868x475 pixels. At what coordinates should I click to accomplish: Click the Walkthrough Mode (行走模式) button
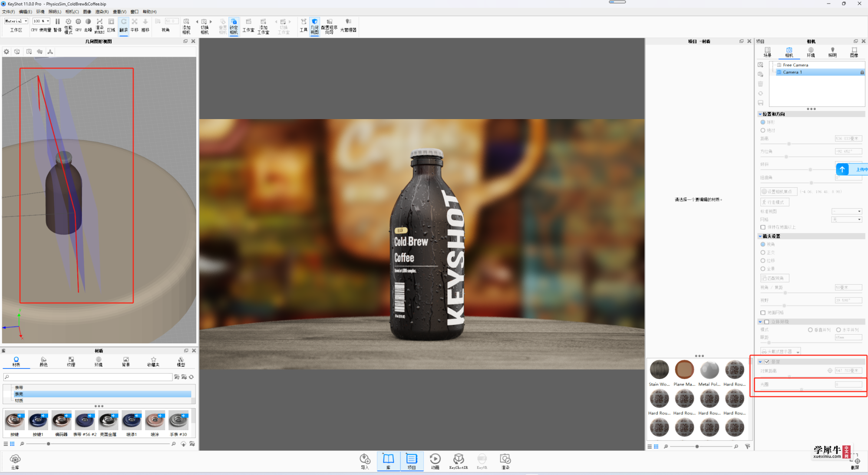[775, 202]
